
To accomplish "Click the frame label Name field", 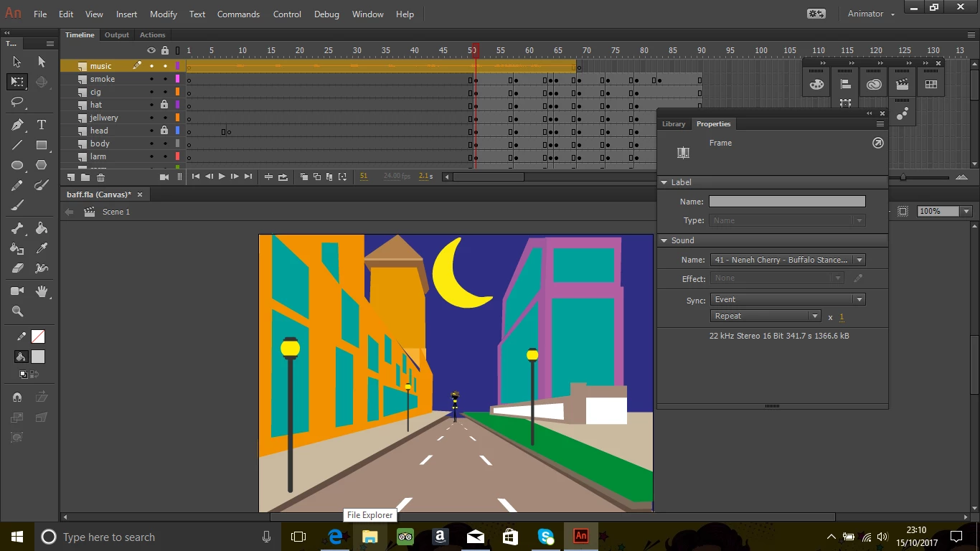I will click(786, 202).
